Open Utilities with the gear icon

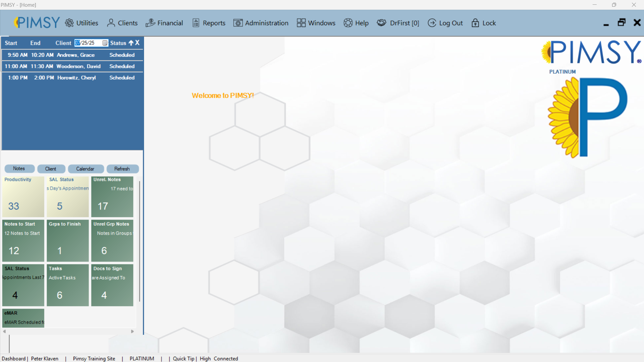coord(70,23)
